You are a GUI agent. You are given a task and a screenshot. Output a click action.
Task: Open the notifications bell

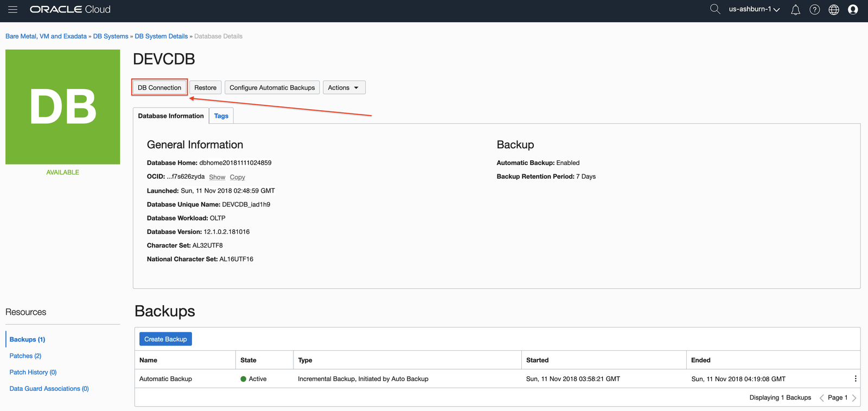(x=795, y=10)
